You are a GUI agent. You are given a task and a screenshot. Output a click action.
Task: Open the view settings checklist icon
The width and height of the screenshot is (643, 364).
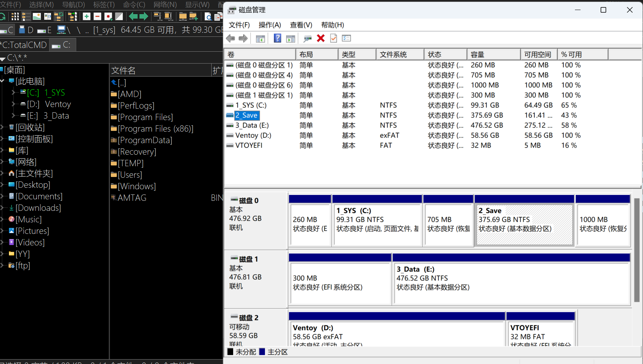coord(347,38)
